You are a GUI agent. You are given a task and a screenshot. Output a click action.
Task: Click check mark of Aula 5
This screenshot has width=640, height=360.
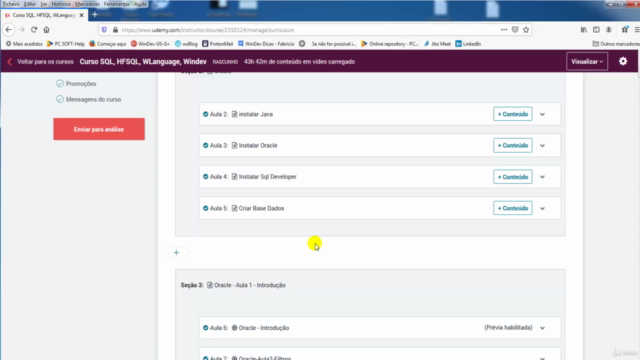[205, 208]
